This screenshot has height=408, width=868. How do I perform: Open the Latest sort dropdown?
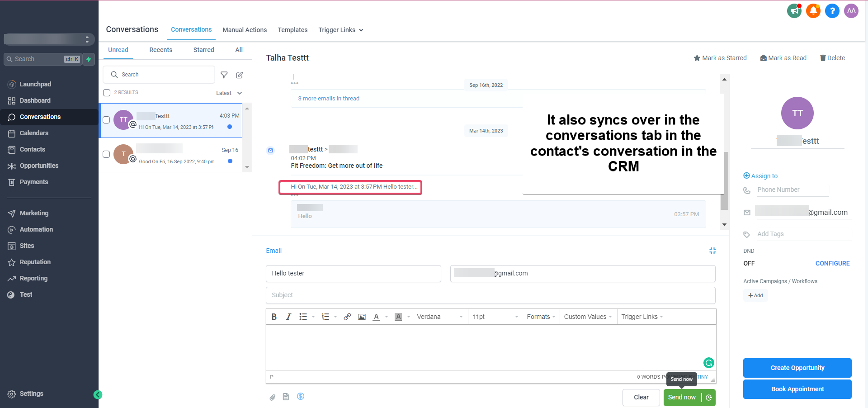(x=229, y=93)
